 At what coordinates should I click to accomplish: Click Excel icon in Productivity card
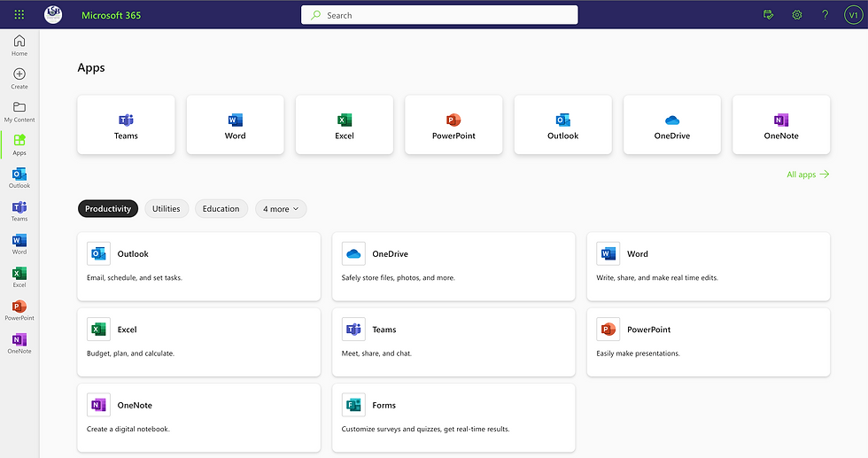pos(98,330)
